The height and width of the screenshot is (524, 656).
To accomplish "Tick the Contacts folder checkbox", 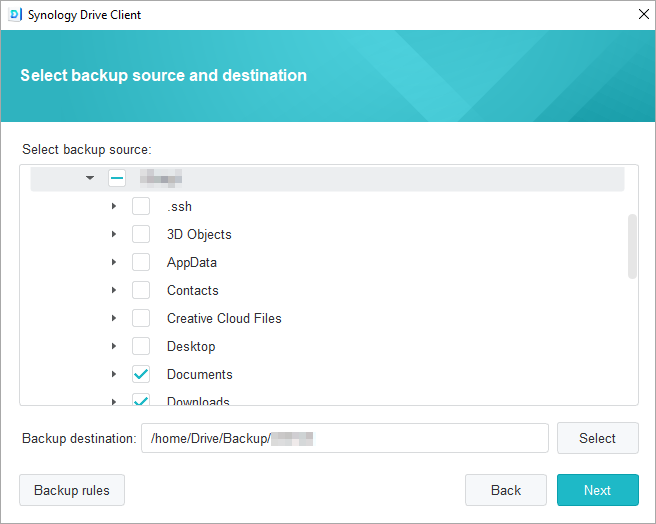I will click(141, 291).
